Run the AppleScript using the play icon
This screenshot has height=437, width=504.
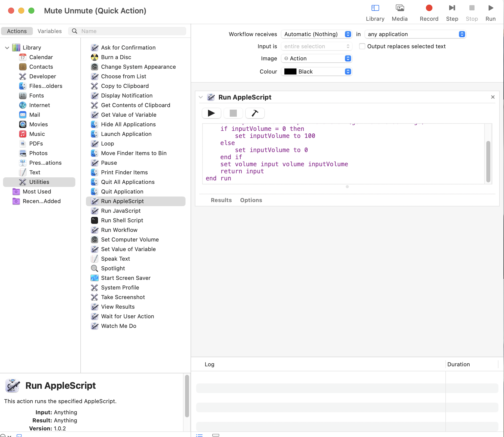(211, 113)
